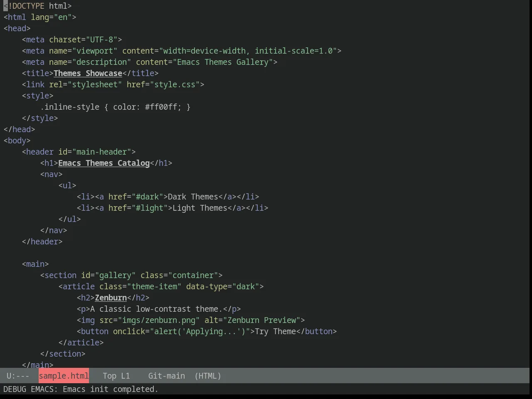Click the "container" class value
The height and width of the screenshot is (399, 532).
[193, 275]
